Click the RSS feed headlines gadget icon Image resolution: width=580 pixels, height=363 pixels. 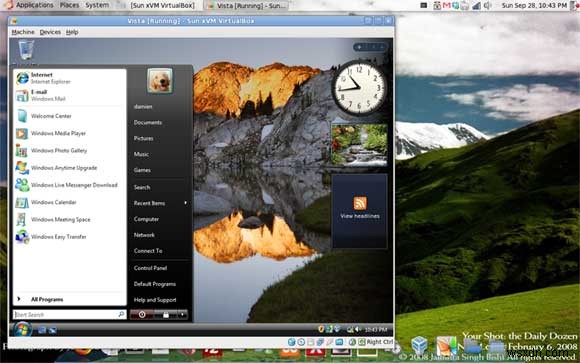pyautogui.click(x=360, y=203)
